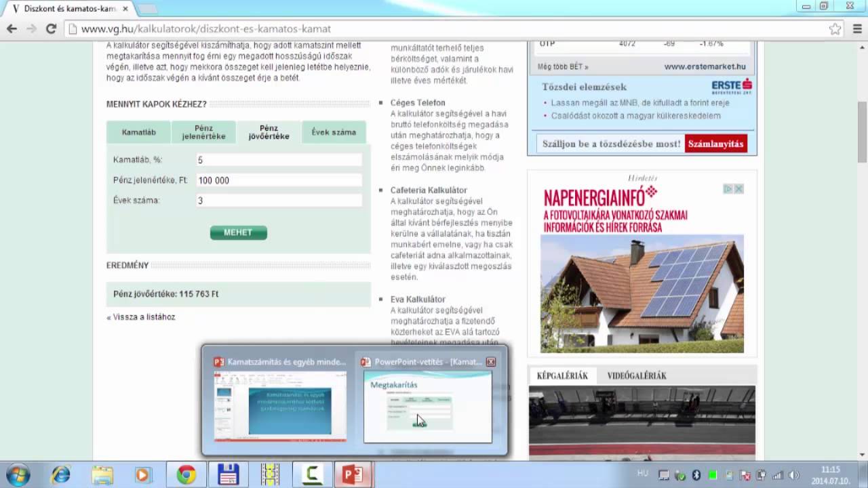Viewport: 868px width, 488px height.
Task: Open the Camtasia icon in the taskbar
Action: pos(311,474)
